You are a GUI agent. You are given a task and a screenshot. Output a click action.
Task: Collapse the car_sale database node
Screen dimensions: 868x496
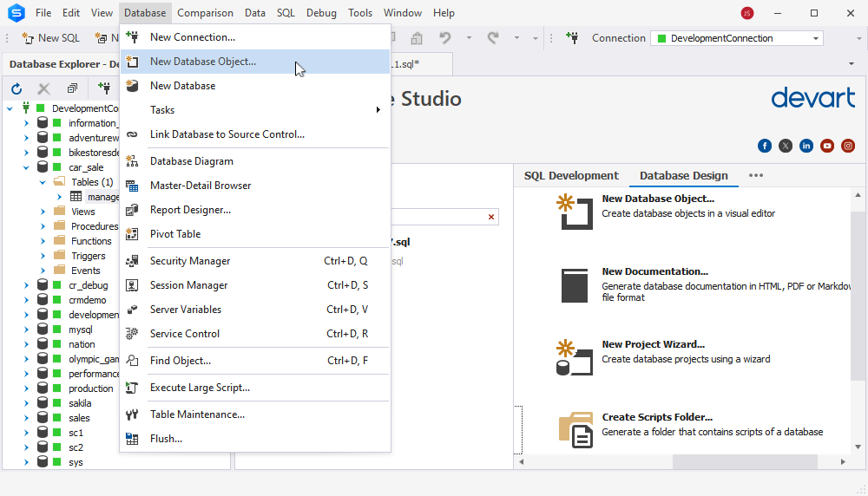[25, 167]
